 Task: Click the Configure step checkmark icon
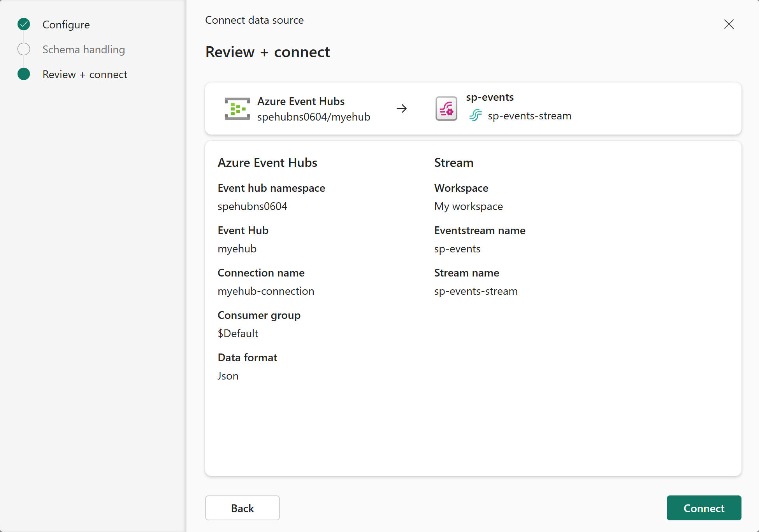click(x=24, y=24)
